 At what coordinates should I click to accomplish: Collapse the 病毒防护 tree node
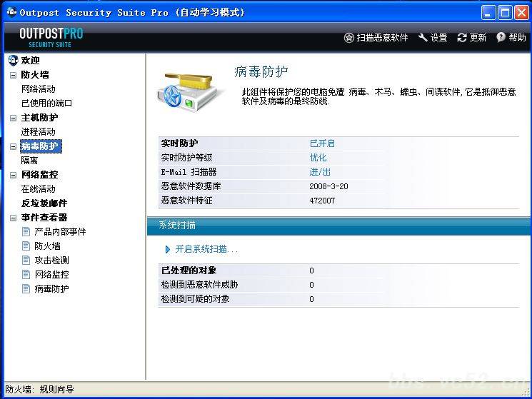pyautogui.click(x=13, y=146)
